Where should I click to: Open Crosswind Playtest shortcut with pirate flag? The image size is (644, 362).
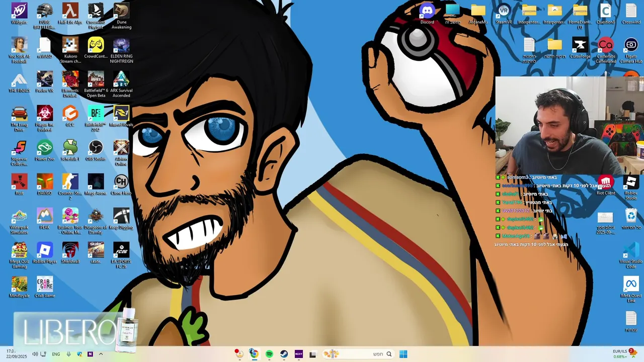[x=96, y=16]
